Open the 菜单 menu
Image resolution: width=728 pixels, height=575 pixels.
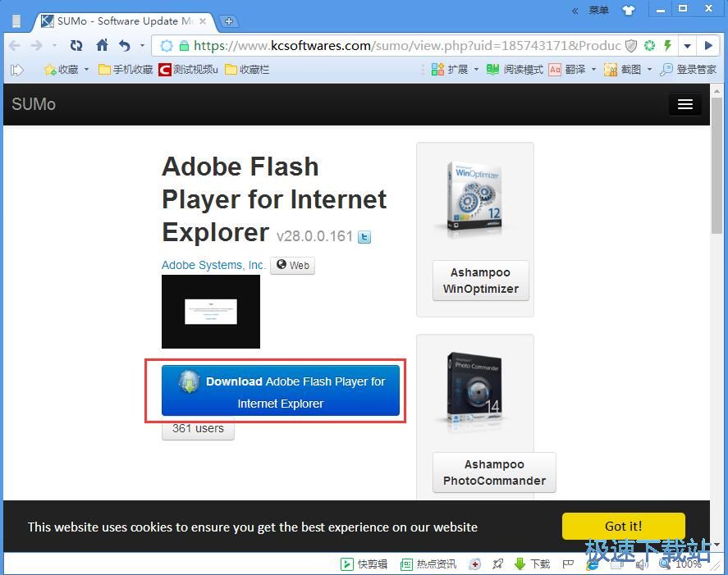pyautogui.click(x=598, y=10)
